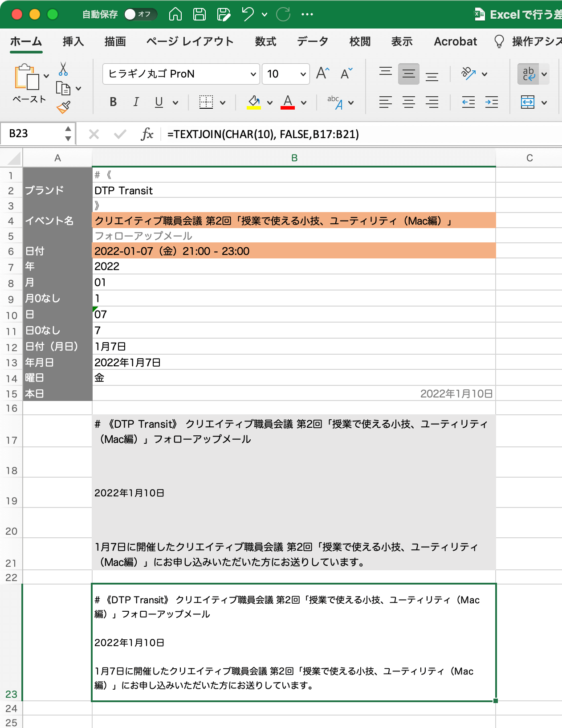
Task: Toggle Underline formatting
Action: coord(159,102)
